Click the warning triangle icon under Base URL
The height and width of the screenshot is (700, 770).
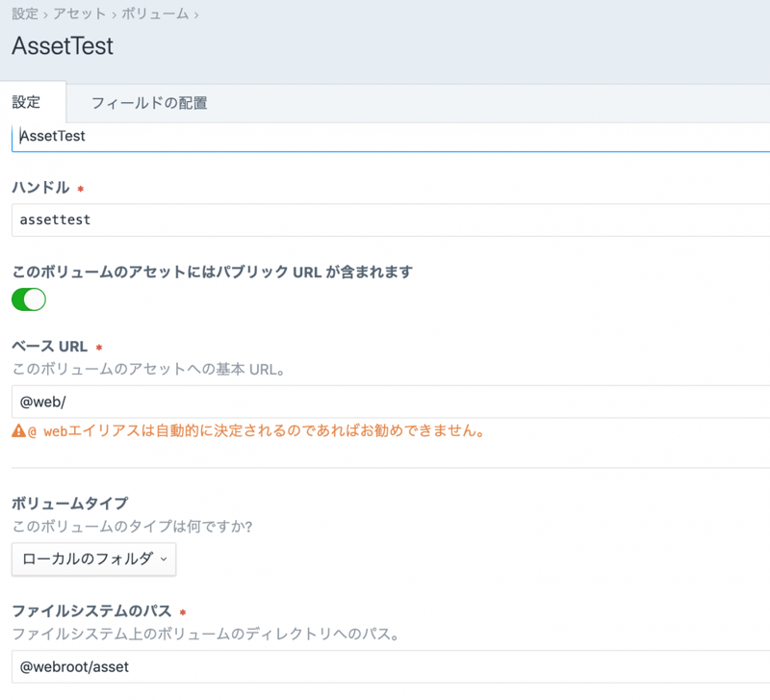click(x=18, y=431)
